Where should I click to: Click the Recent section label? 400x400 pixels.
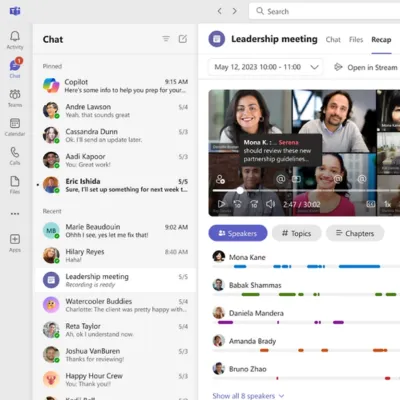click(52, 211)
